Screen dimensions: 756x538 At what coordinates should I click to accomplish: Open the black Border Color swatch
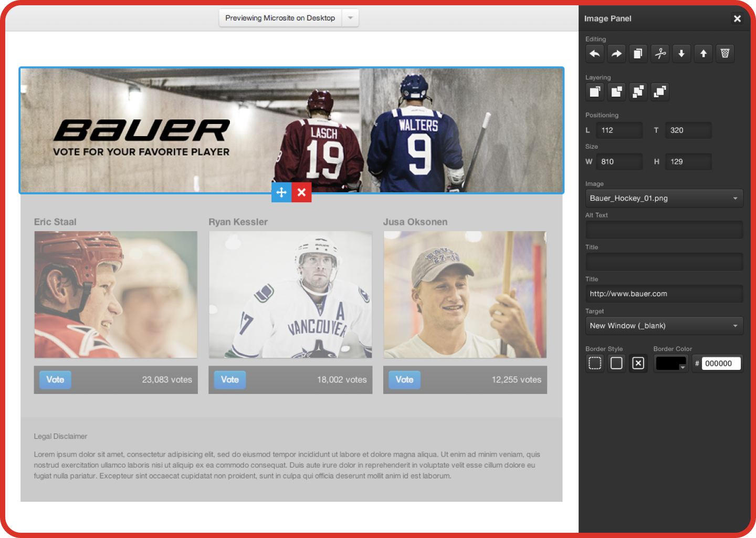coord(671,363)
